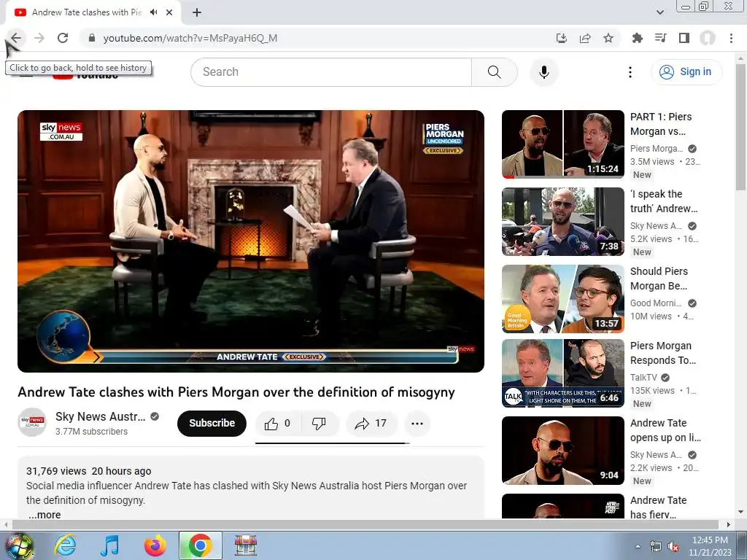
Task: Click the muted volume tray icon
Action: click(673, 547)
